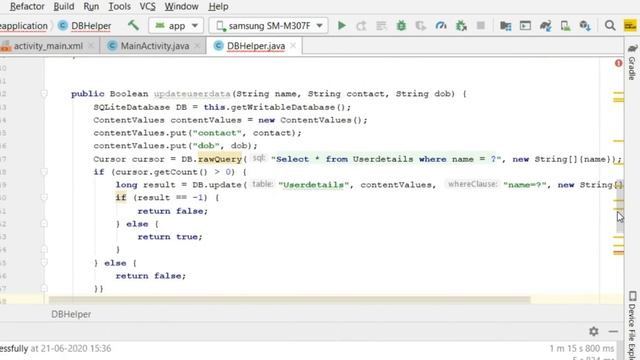Open the SDK Manager download icon
The height and width of the screenshot is (360, 640).
click(585, 26)
